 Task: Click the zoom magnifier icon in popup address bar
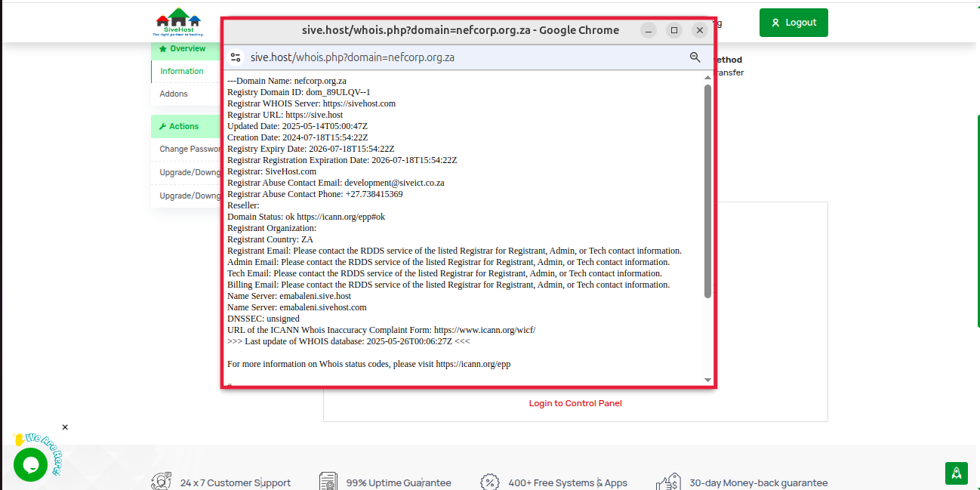coord(695,57)
